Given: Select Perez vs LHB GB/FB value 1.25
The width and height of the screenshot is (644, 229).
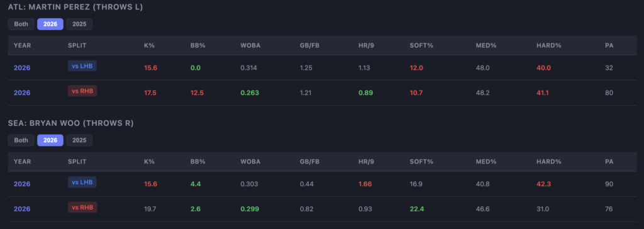Looking at the screenshot, I should pos(306,68).
